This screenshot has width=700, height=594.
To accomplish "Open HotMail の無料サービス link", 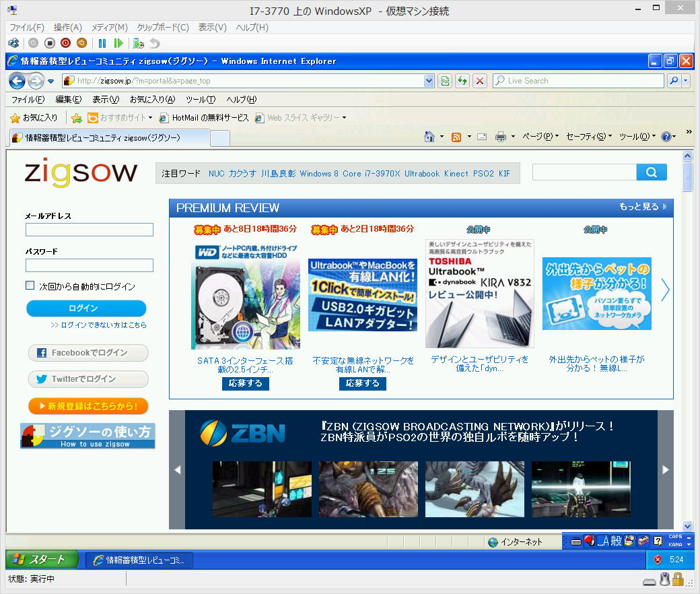I will (x=204, y=118).
